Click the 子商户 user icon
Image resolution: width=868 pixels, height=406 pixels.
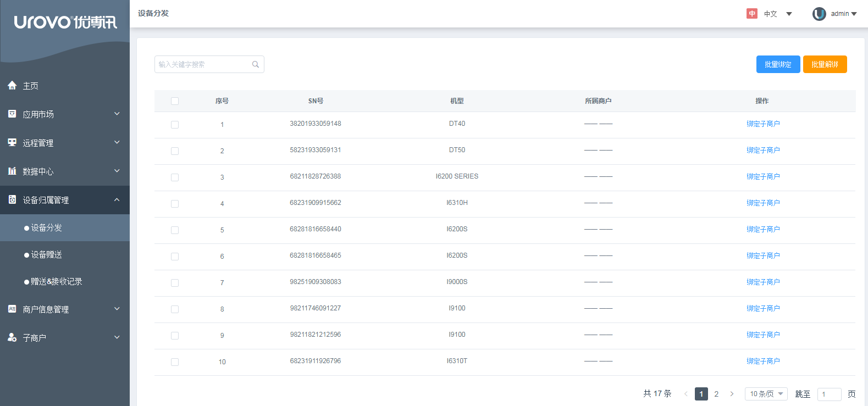(12, 337)
